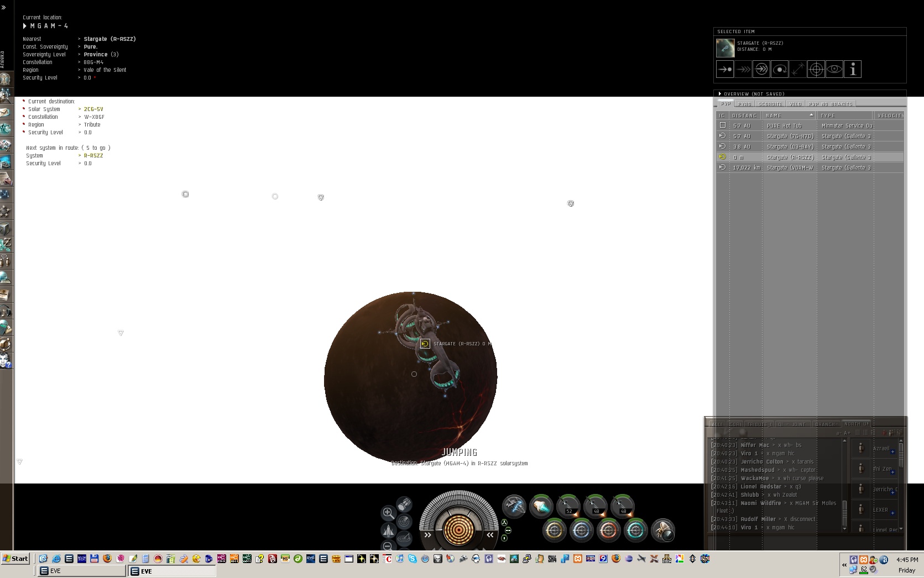Click next system R-RSZZ route link
The width and height of the screenshot is (924, 578).
coord(93,156)
